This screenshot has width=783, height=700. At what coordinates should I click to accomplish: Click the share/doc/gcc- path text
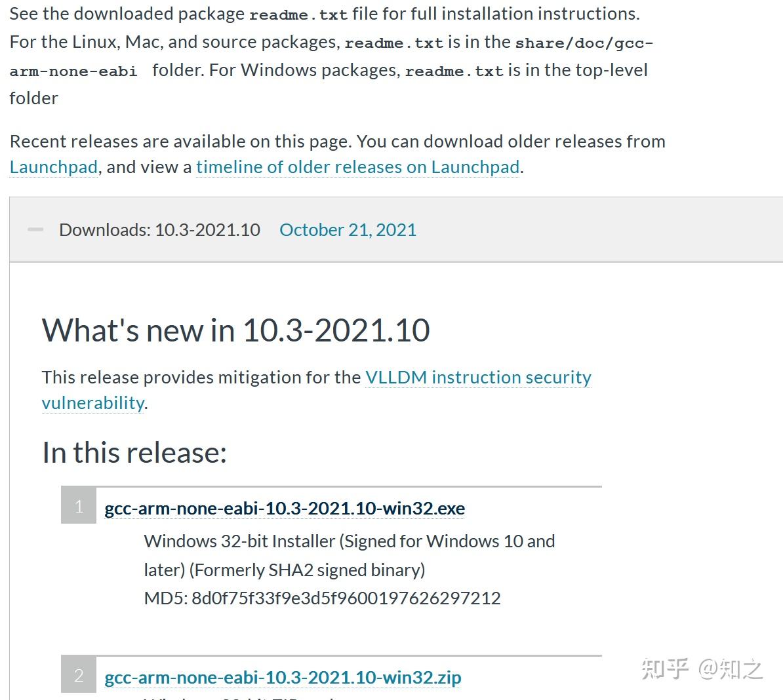pyautogui.click(x=584, y=43)
